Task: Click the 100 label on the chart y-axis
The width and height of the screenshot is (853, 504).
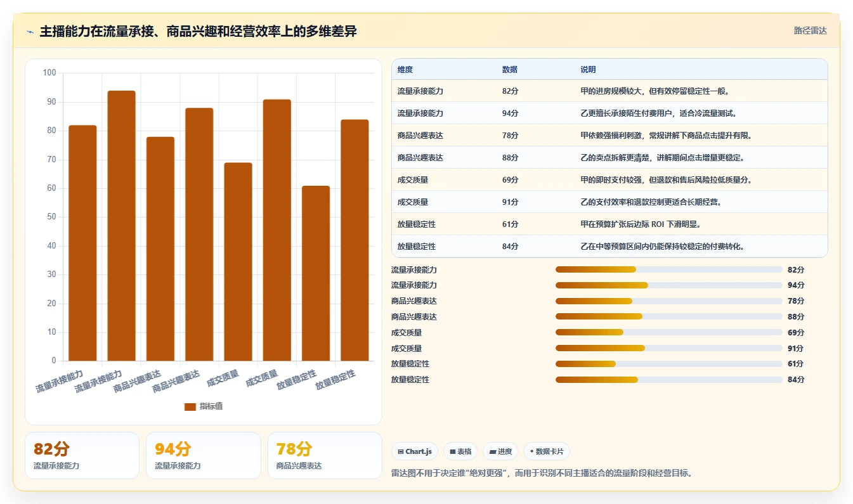Action: click(x=49, y=73)
